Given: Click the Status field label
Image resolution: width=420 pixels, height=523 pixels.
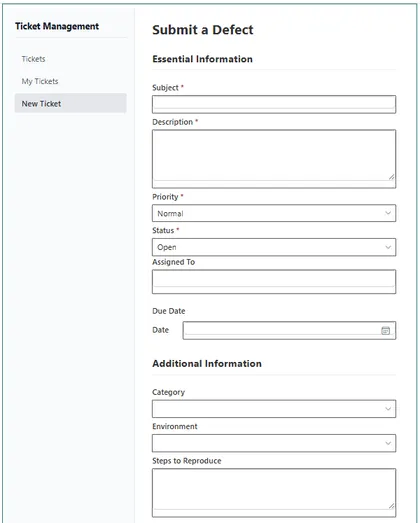Looking at the screenshot, I should click(163, 230).
